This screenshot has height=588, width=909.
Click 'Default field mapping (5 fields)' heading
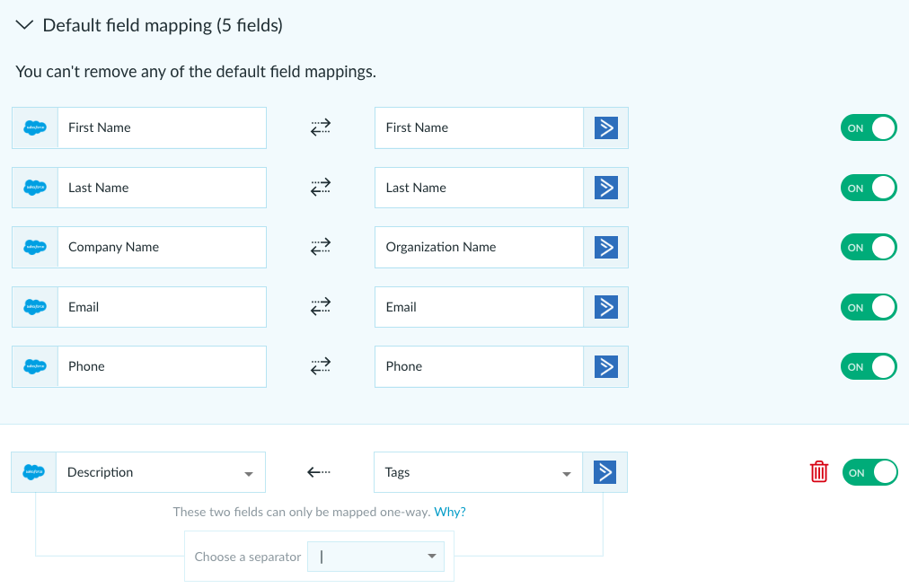pos(163,25)
